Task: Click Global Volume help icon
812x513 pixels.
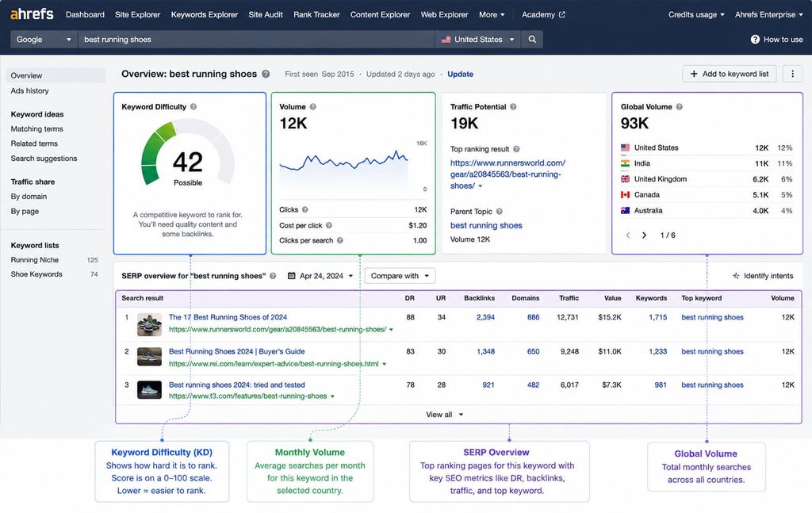Action: click(679, 106)
